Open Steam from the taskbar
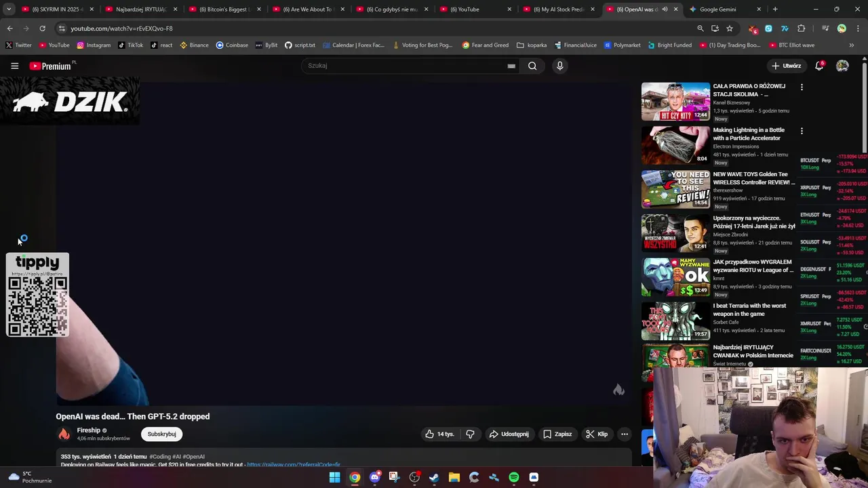Viewport: 868px width, 488px height. click(x=434, y=477)
